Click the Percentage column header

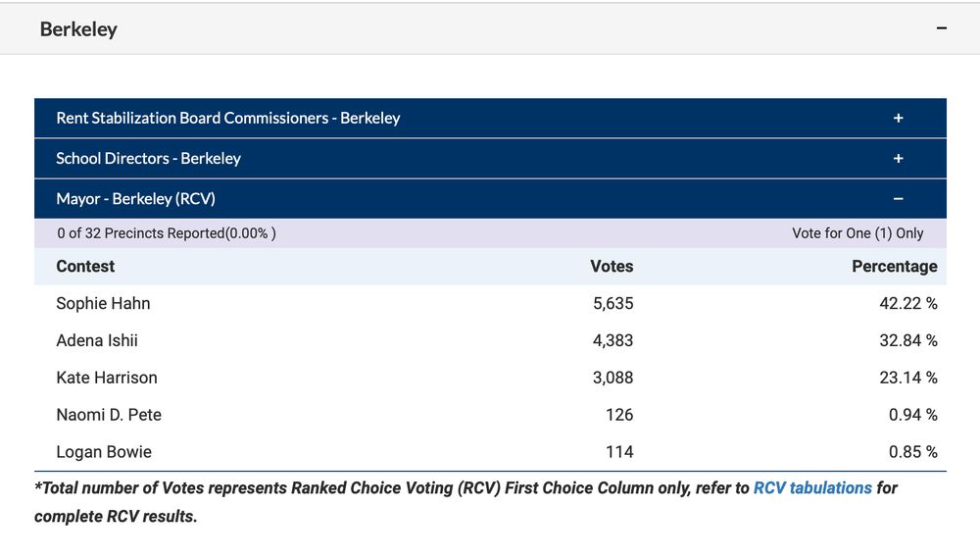(894, 267)
